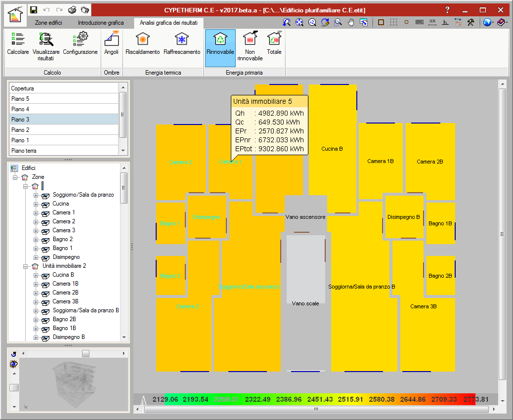Click the detach window view icon
513x420 pixels.
click(x=363, y=22)
